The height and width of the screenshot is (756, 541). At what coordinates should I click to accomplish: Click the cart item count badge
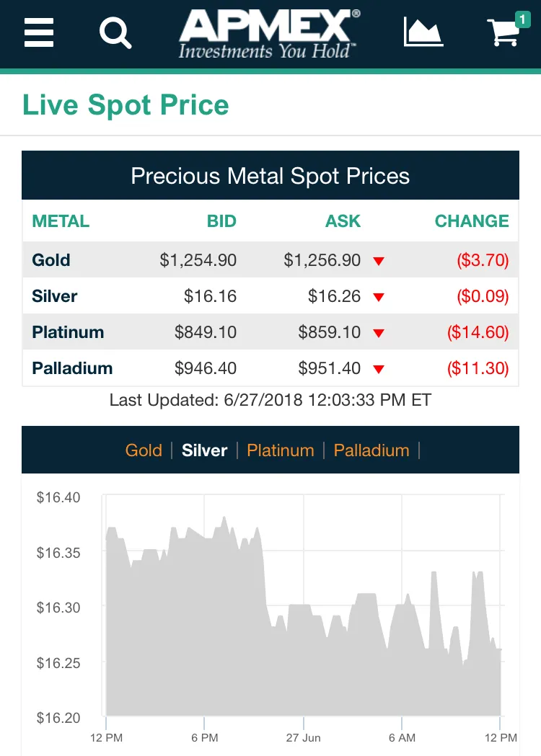click(523, 19)
